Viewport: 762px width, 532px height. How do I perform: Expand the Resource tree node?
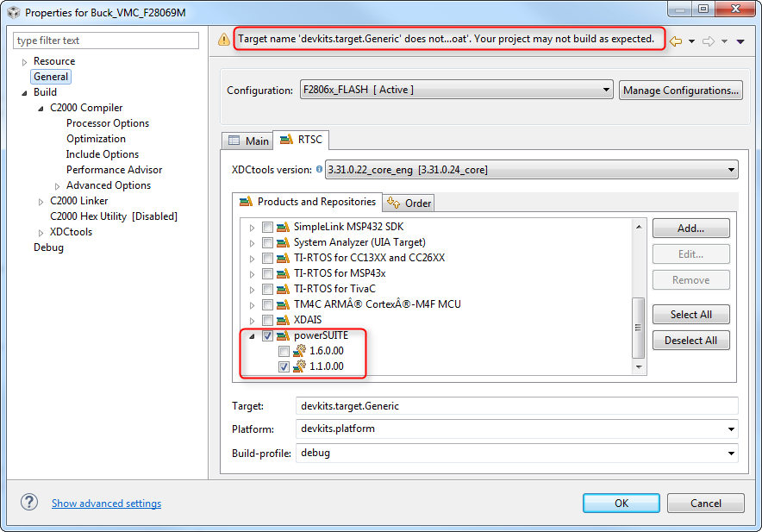(23, 61)
